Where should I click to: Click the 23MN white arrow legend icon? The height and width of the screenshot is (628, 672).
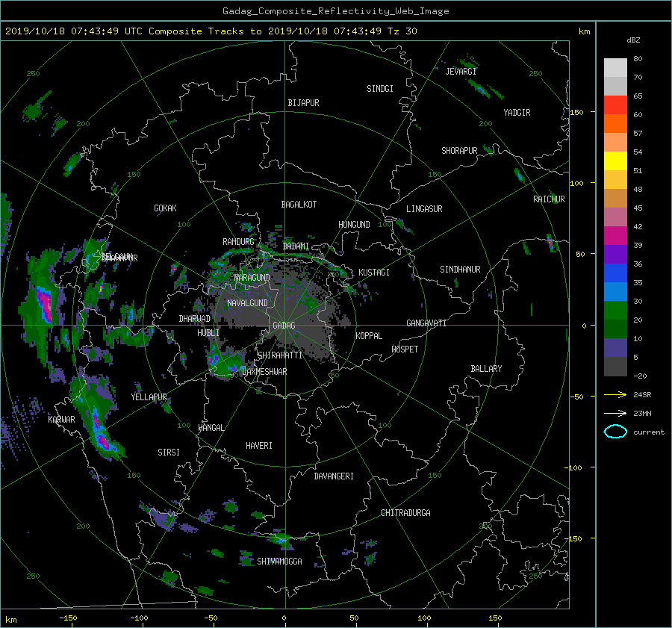(x=615, y=413)
